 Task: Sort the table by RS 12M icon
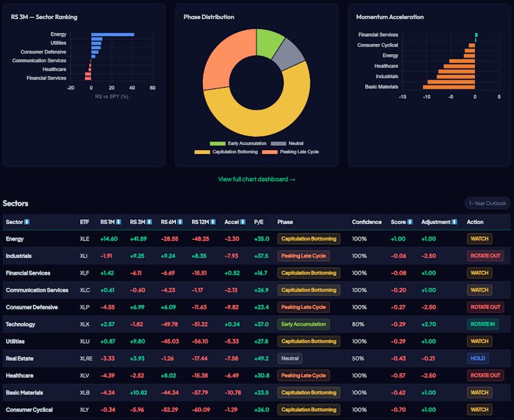click(213, 222)
